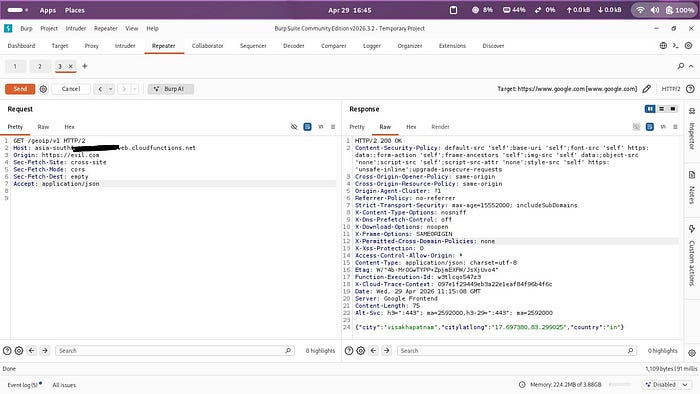
Task: Switch Request view to Raw
Action: point(43,127)
